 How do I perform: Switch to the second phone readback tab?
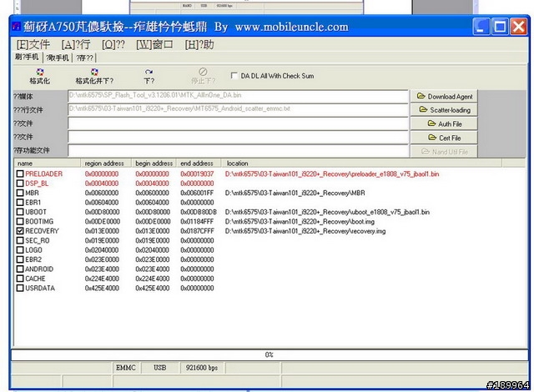(x=58, y=58)
